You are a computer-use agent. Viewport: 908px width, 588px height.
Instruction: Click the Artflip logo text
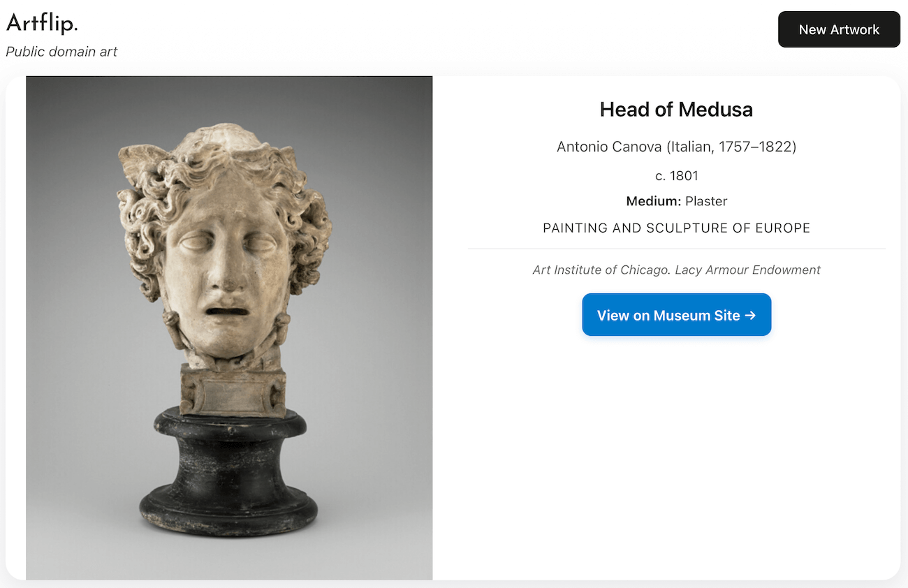click(42, 22)
